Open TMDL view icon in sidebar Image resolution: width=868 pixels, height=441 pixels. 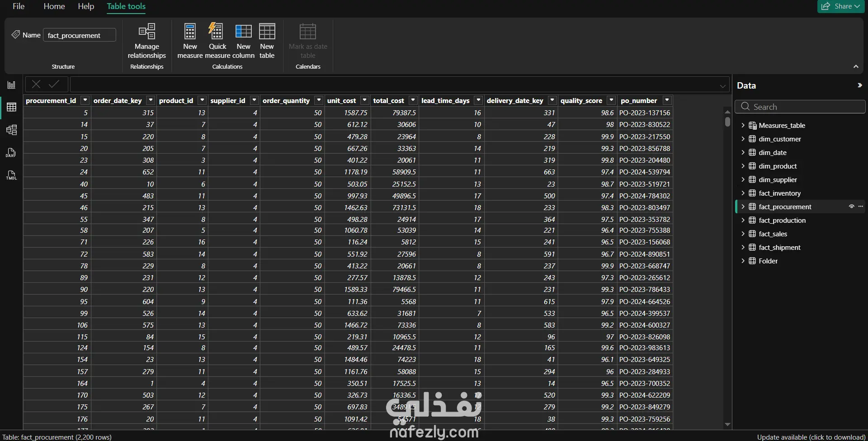pos(11,175)
